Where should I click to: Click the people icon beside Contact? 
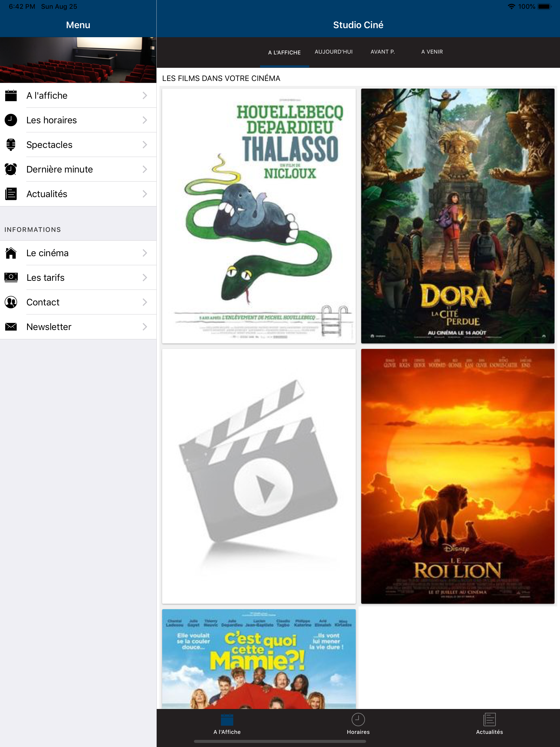[11, 302]
